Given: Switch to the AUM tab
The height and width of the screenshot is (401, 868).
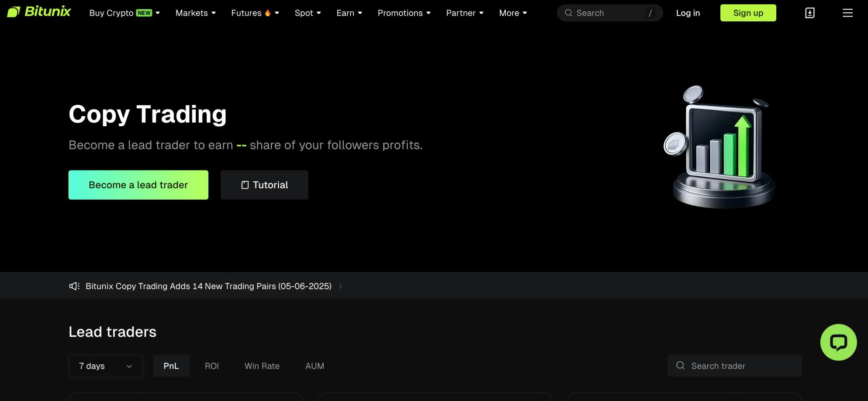Looking at the screenshot, I should click(315, 366).
